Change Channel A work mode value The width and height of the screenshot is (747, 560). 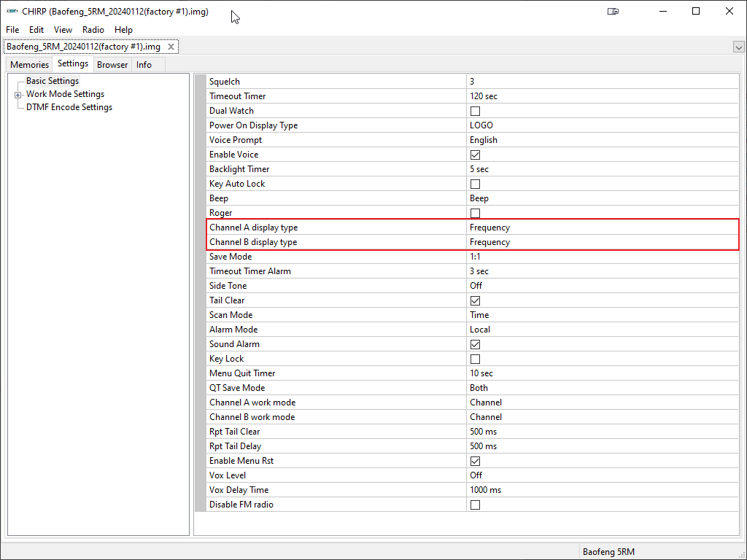602,402
